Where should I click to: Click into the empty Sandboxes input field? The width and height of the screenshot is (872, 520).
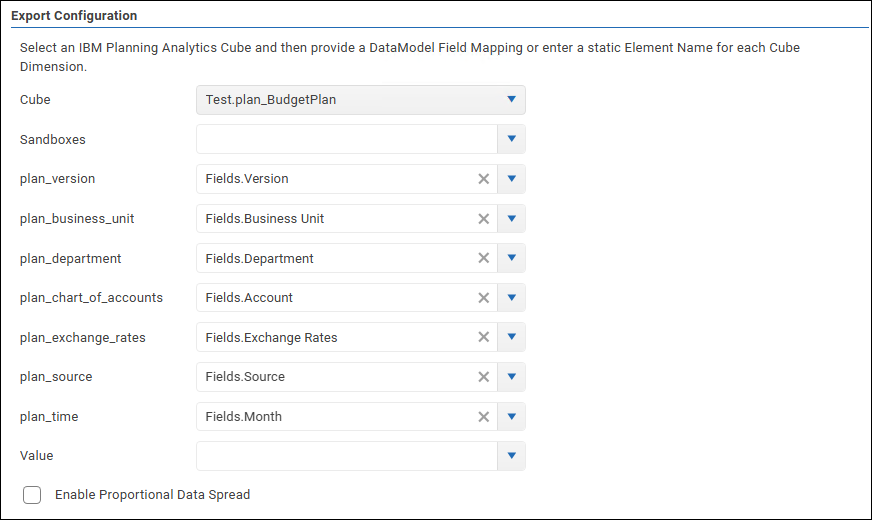[x=346, y=140]
